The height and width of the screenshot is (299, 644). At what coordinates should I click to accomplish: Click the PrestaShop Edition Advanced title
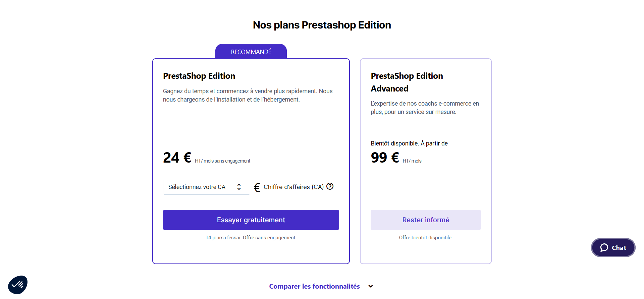(407, 82)
